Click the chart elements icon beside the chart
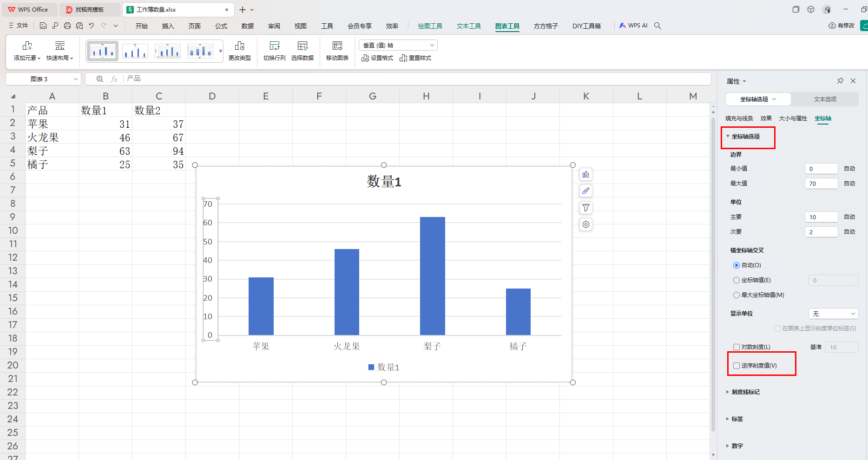Viewport: 868px width, 460px height. pyautogui.click(x=586, y=175)
